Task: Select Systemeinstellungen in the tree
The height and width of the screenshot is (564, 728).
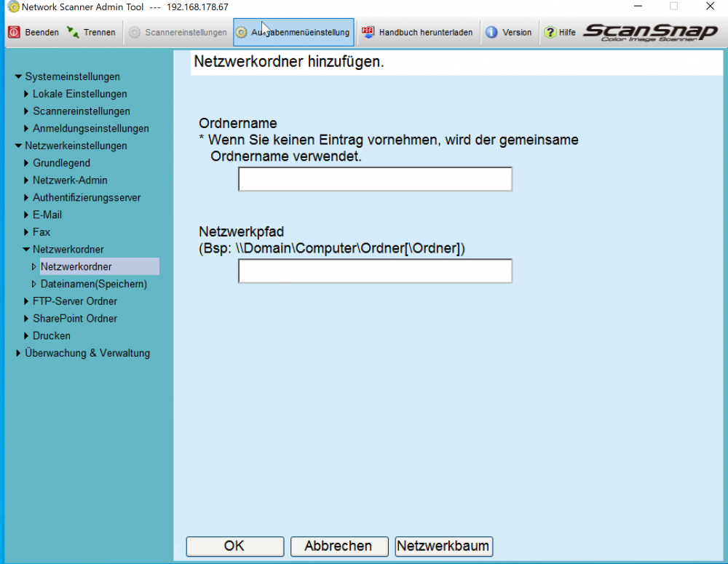Action: (x=72, y=76)
